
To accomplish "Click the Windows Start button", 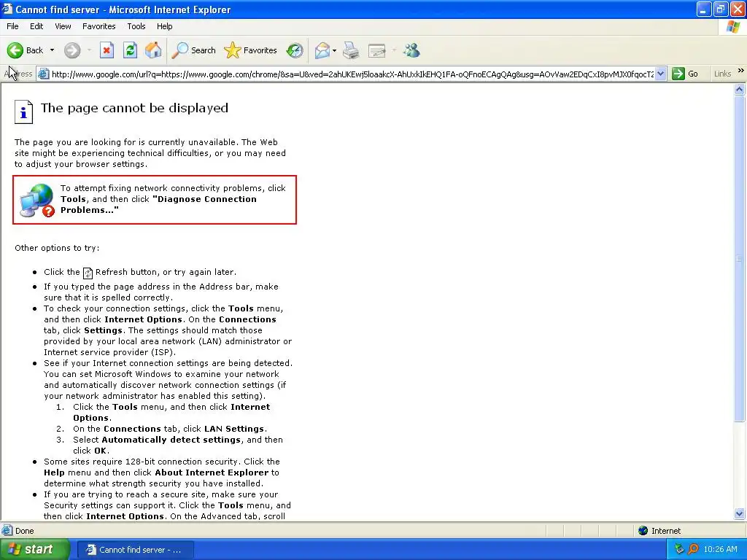I will [34, 550].
